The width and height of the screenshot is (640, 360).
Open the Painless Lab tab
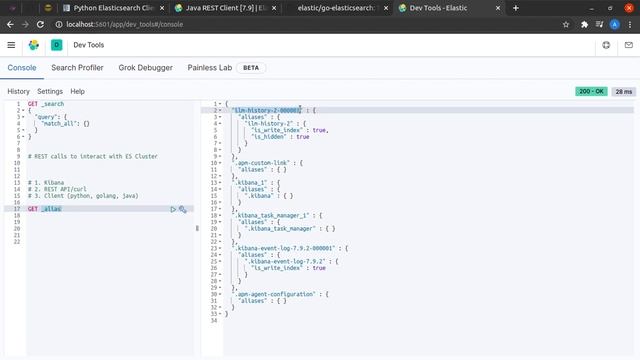[x=209, y=68]
